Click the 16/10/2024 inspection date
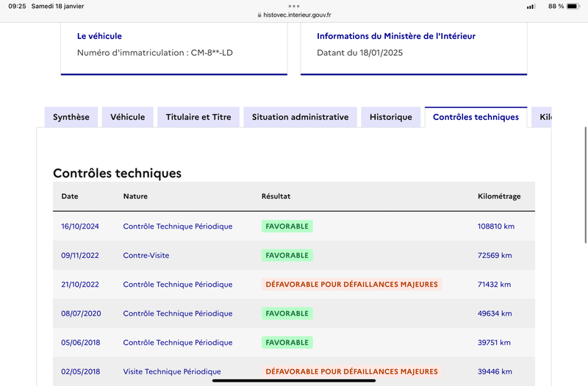Viewport: 588px width, 386px height. [80, 226]
